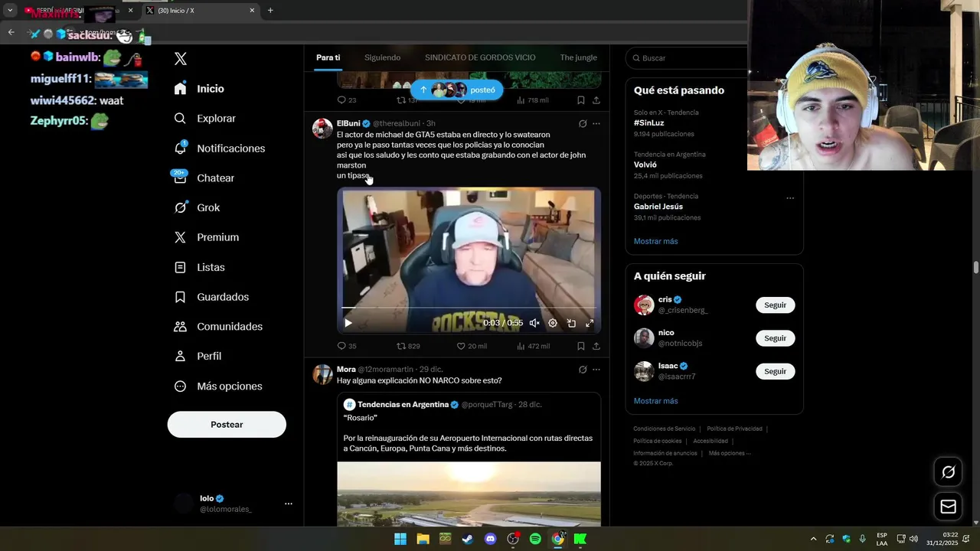Open Grok in the sidebar
Viewport: 980px width, 551px height.
tap(197, 207)
